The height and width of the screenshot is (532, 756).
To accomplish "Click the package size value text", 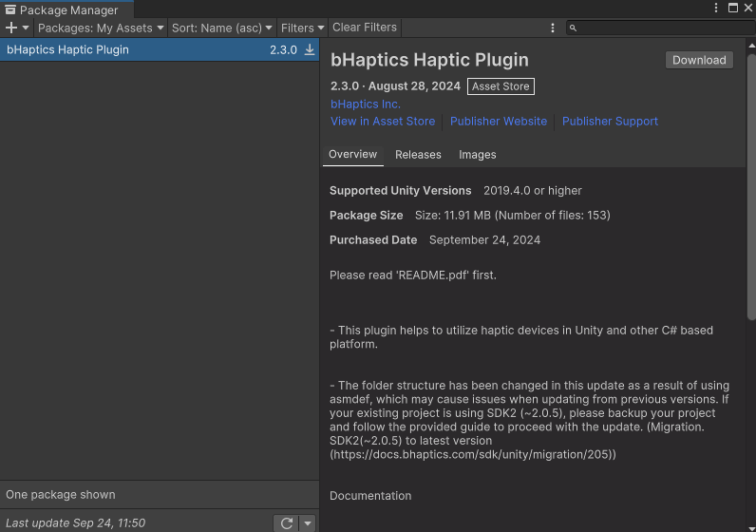I will tap(513, 215).
